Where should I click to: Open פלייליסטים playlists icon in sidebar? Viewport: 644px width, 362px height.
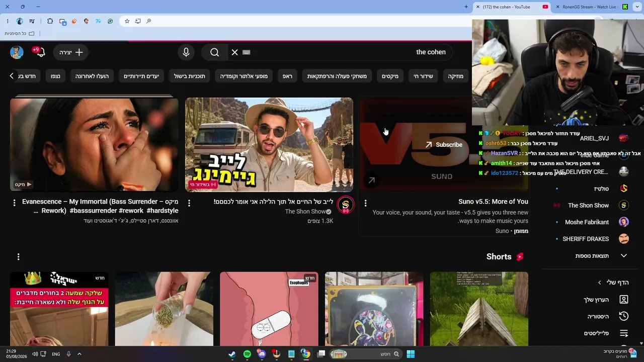(624, 333)
